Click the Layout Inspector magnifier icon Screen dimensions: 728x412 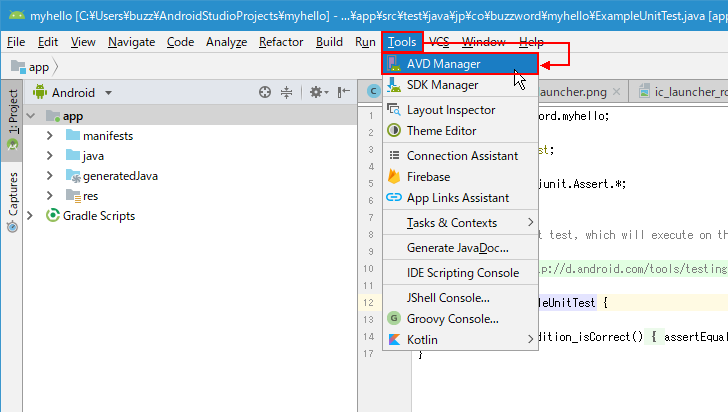click(x=394, y=110)
